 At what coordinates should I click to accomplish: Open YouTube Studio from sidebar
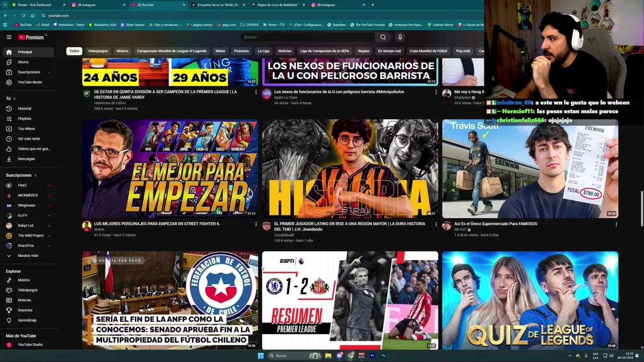click(x=29, y=345)
